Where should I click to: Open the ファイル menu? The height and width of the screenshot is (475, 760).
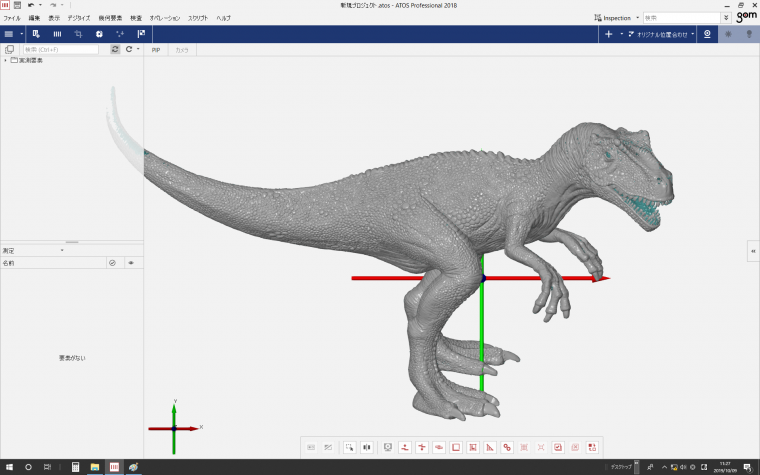pos(12,18)
